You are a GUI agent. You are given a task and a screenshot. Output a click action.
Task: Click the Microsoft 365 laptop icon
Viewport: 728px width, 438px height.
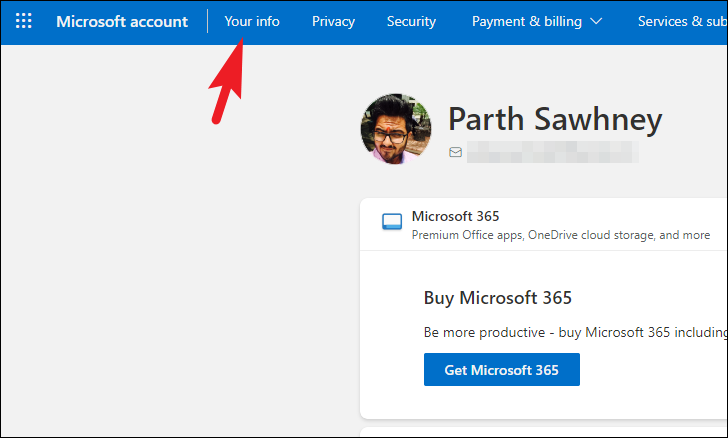coord(392,222)
